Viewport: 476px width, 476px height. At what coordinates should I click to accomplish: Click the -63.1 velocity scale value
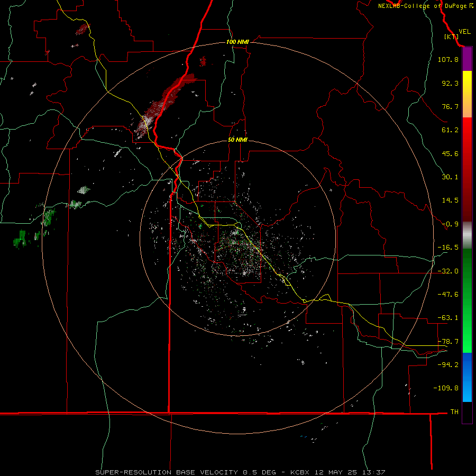448,318
